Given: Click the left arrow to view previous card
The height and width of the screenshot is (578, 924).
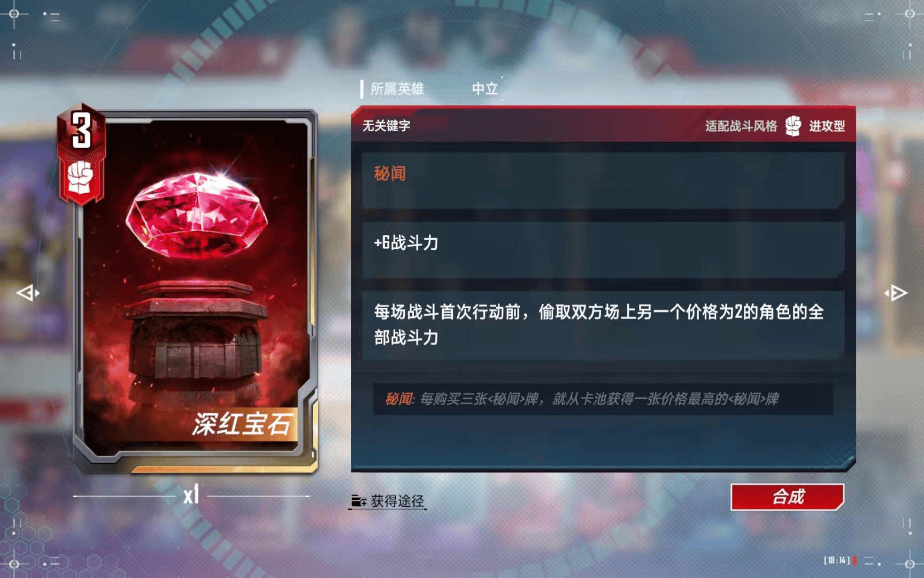Looking at the screenshot, I should 28,293.
